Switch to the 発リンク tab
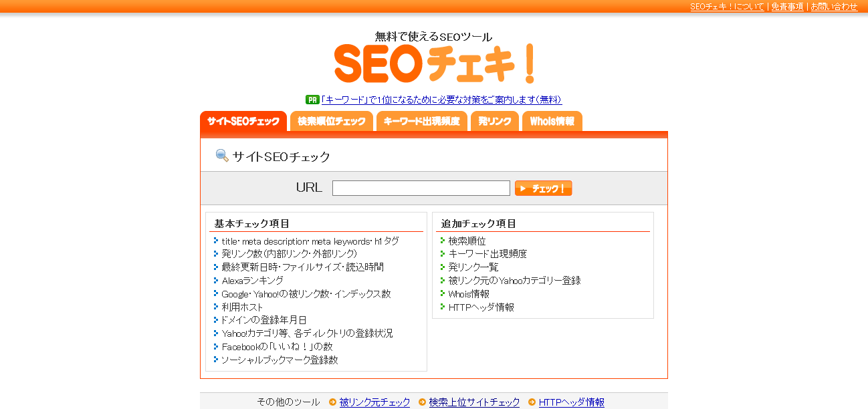The image size is (868, 409). 495,121
